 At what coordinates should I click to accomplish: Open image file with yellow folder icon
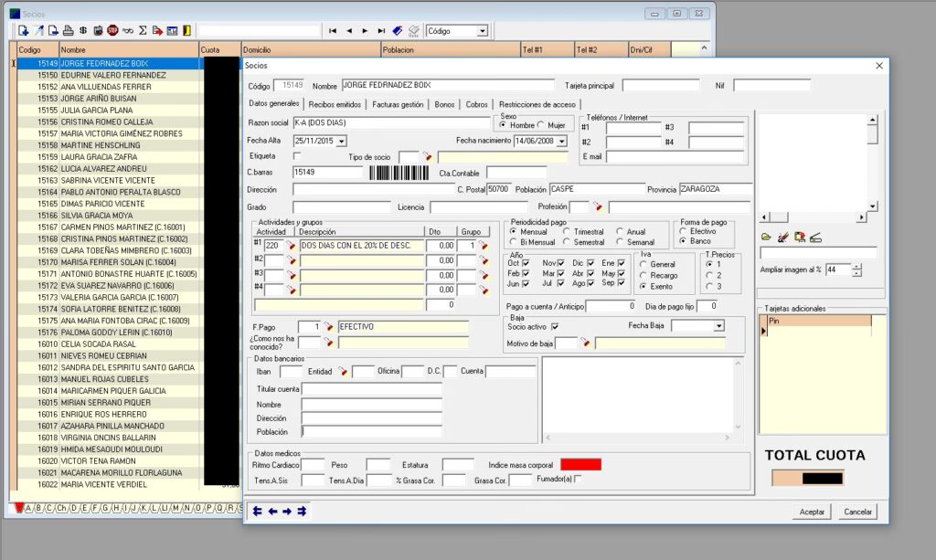coord(766,238)
